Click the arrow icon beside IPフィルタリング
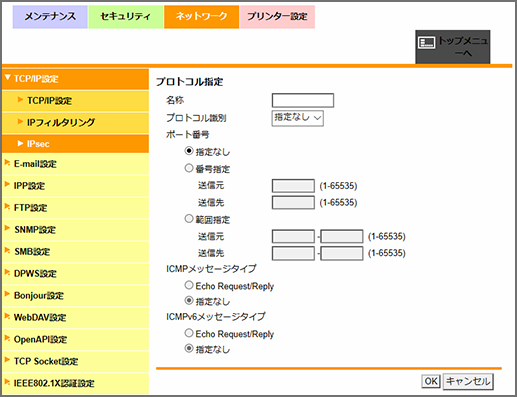517x397 pixels. (x=20, y=121)
